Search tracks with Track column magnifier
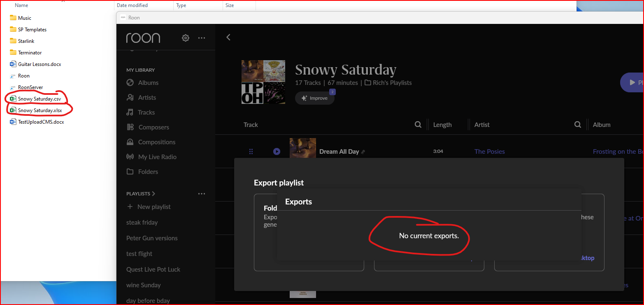The width and height of the screenshot is (644, 305). pos(418,124)
